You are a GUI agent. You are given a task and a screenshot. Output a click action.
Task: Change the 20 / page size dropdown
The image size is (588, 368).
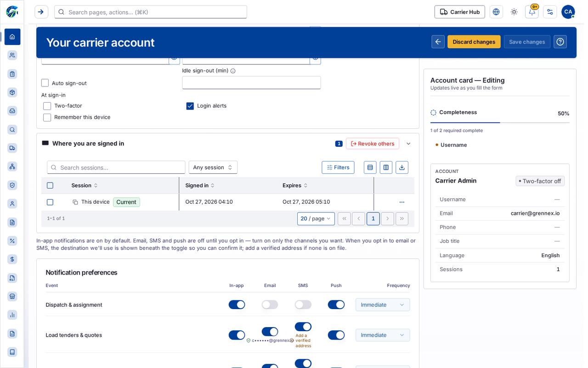click(316, 218)
